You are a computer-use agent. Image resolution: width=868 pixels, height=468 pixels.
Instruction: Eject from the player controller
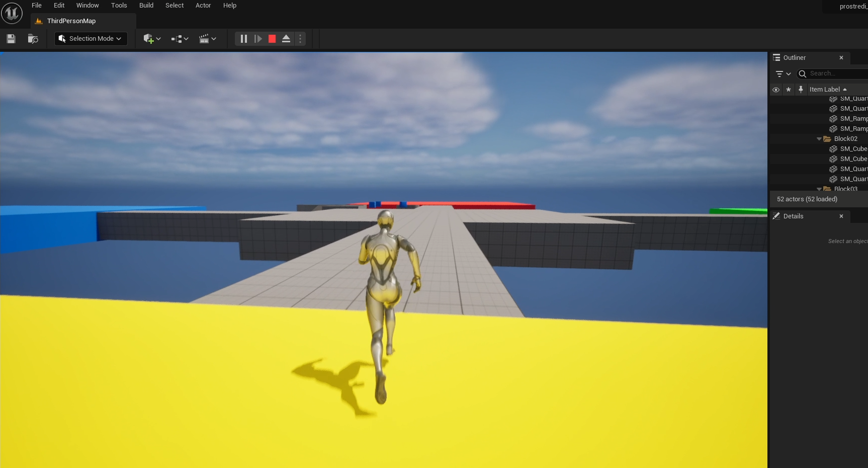click(286, 39)
